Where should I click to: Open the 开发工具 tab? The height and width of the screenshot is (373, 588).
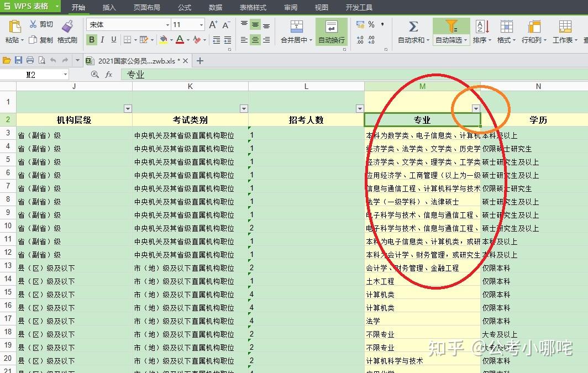pos(359,7)
